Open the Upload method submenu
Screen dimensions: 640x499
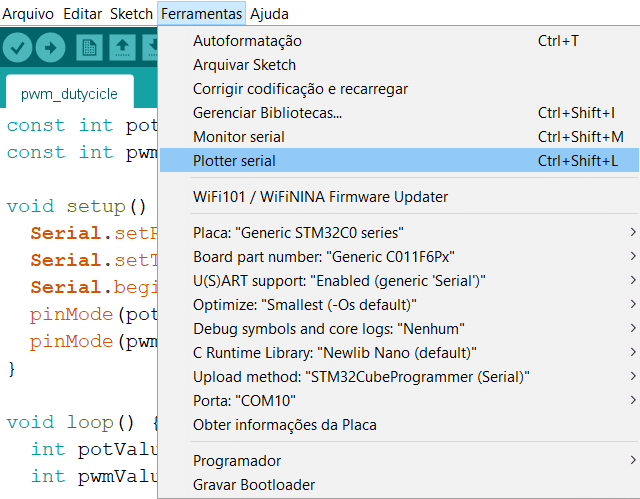632,377
